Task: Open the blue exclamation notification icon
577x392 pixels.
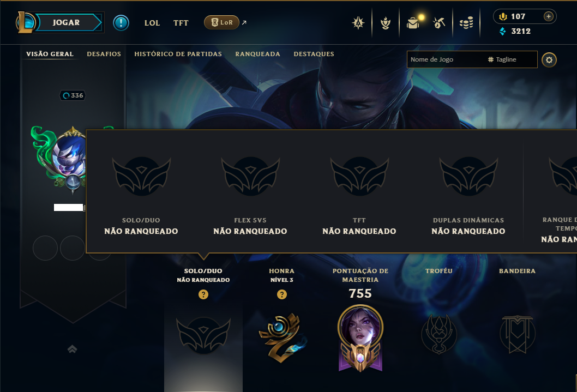Action: [x=121, y=23]
